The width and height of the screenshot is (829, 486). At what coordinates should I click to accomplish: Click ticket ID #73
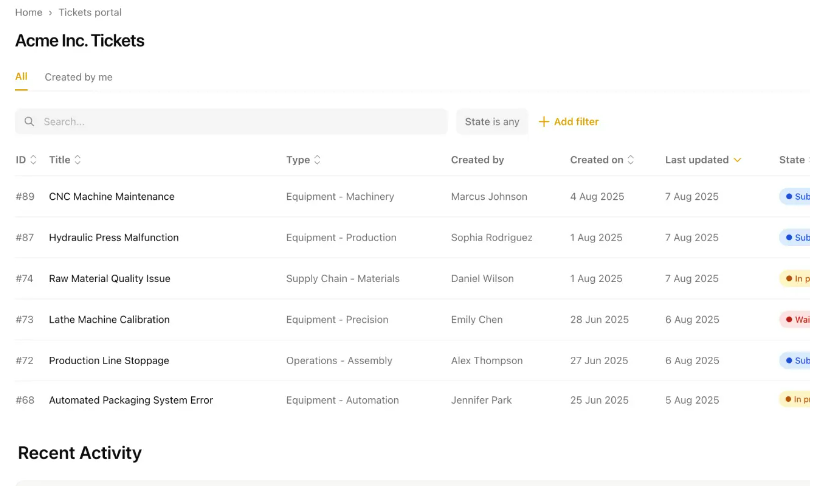24,319
